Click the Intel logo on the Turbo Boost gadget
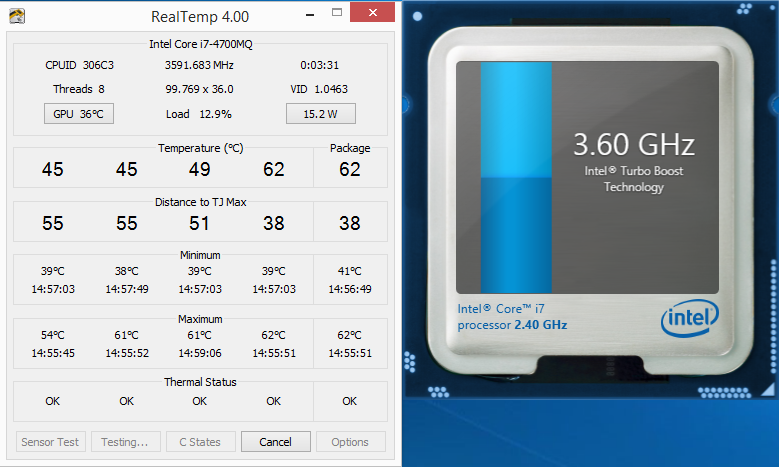Image resolution: width=779 pixels, height=467 pixels. [690, 318]
